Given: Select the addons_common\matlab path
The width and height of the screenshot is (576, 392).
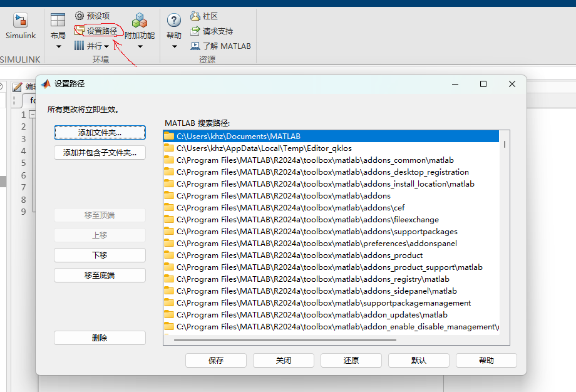Looking at the screenshot, I should coord(331,160).
